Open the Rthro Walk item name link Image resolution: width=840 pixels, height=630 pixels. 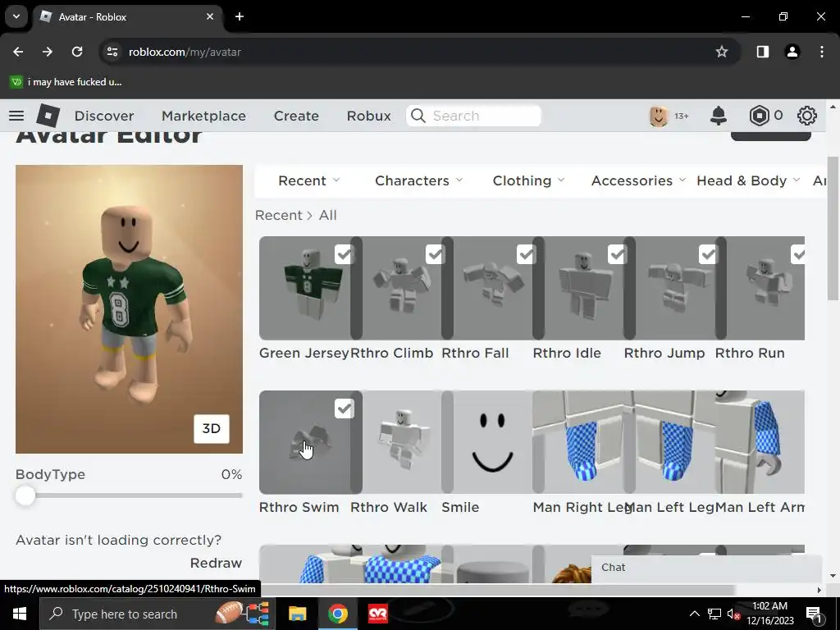[x=389, y=507]
